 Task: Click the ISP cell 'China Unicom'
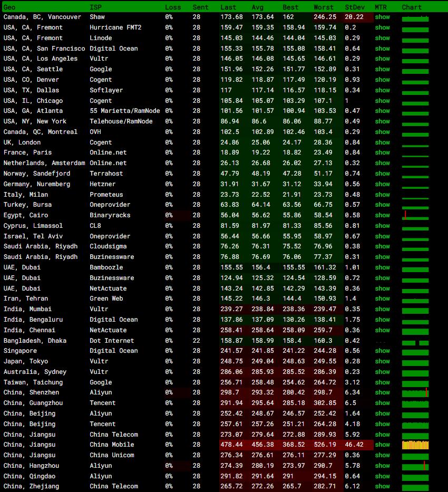(x=112, y=455)
